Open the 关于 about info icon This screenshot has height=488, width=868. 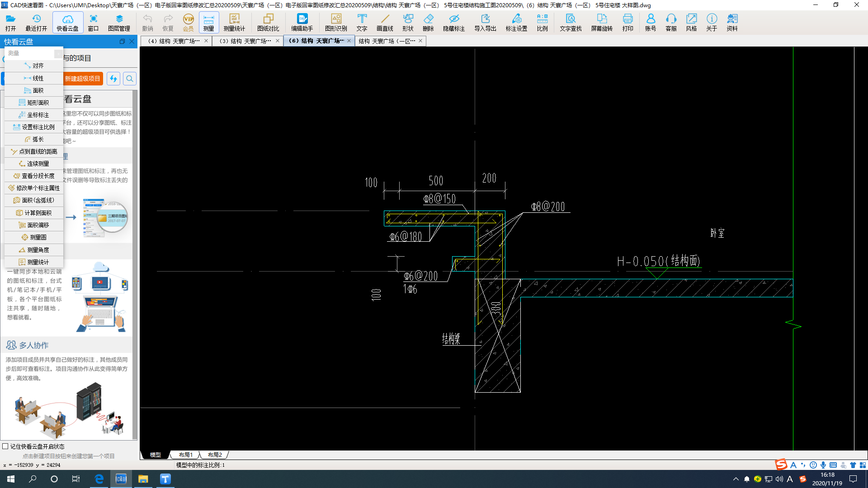[x=712, y=22]
